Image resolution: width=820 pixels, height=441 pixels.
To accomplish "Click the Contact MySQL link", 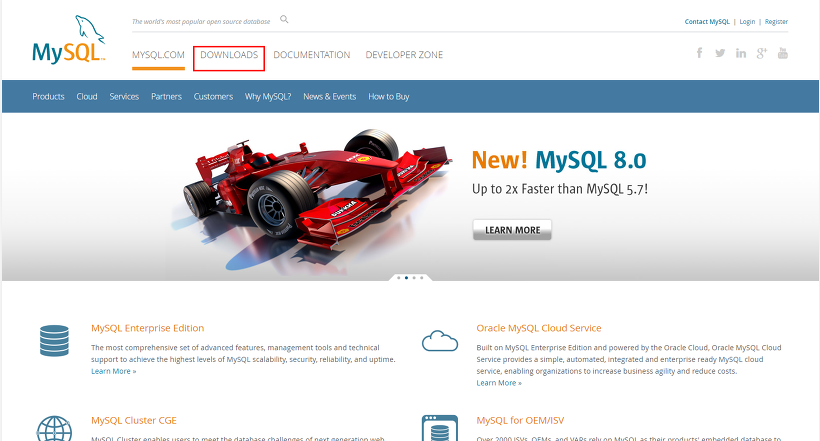I will [707, 21].
